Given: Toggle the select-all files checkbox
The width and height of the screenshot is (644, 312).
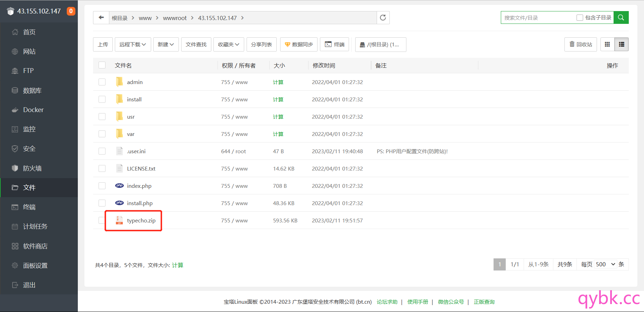Looking at the screenshot, I should coord(102,65).
